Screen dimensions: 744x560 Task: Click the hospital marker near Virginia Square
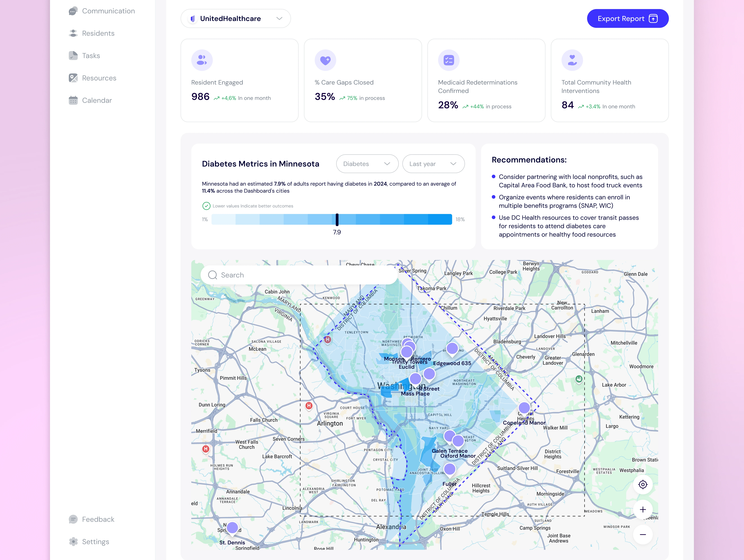[309, 406]
